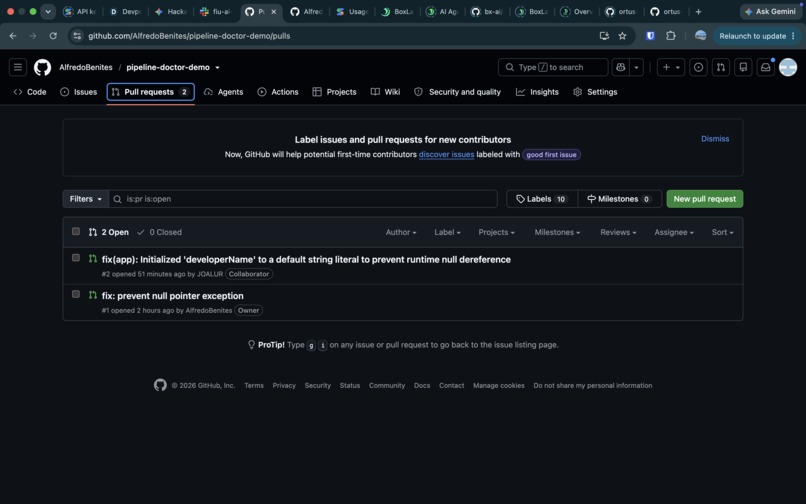The height and width of the screenshot is (504, 806).
Task: Open the Labels button
Action: [542, 199]
